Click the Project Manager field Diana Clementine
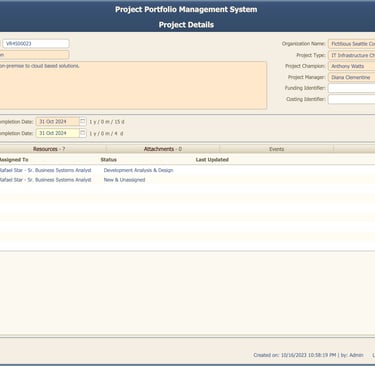The image size is (375, 366). pos(351,77)
